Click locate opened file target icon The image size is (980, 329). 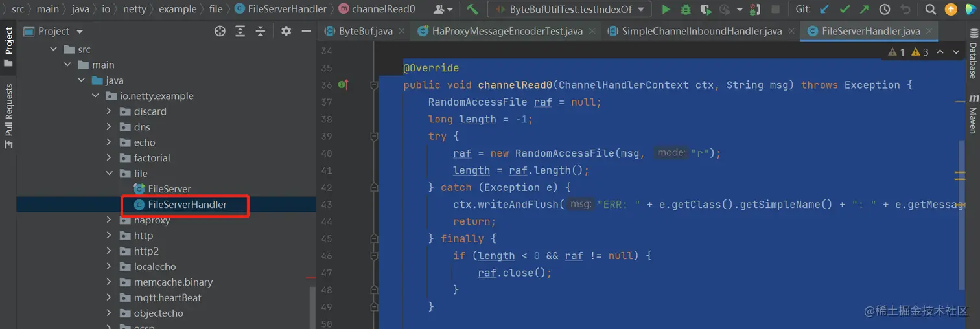pos(220,31)
